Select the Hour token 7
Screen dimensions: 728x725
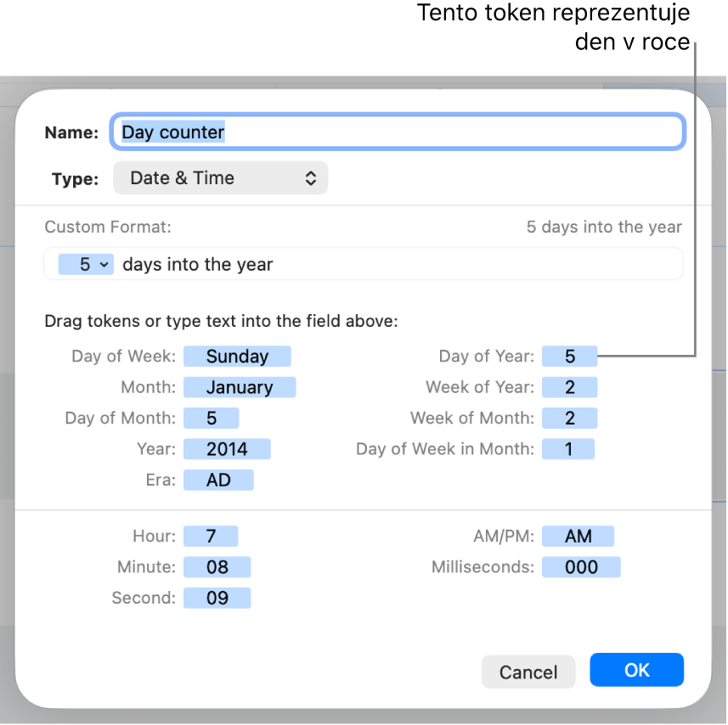click(x=211, y=537)
